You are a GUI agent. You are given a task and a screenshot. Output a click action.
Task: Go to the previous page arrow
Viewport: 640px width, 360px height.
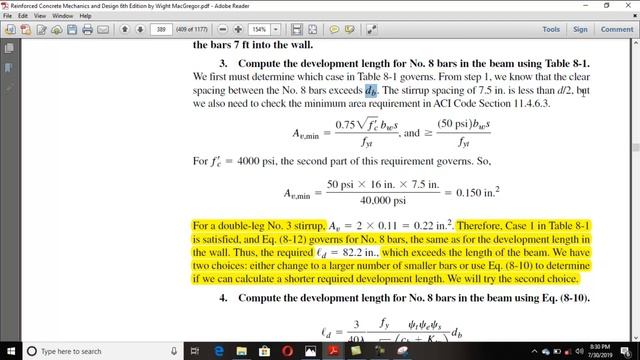125,29
